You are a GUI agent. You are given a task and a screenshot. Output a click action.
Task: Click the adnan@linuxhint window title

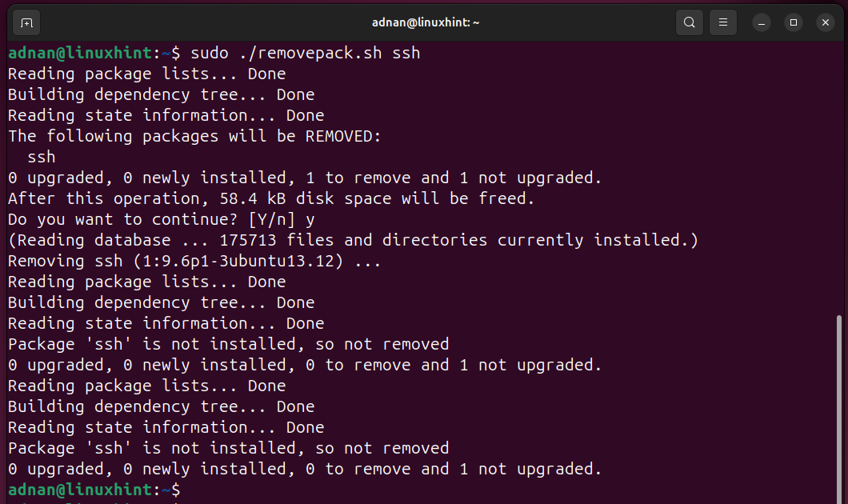pos(426,22)
